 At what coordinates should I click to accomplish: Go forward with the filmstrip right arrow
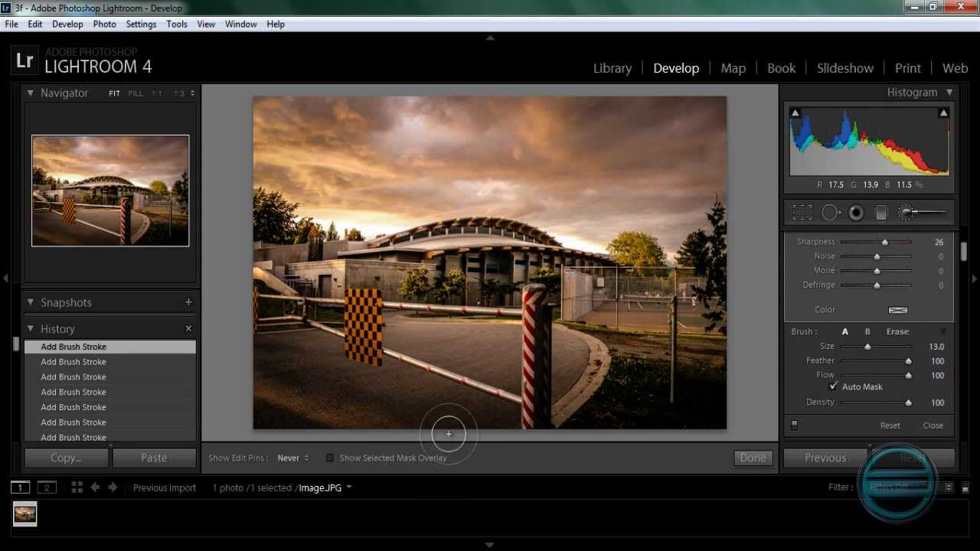113,487
